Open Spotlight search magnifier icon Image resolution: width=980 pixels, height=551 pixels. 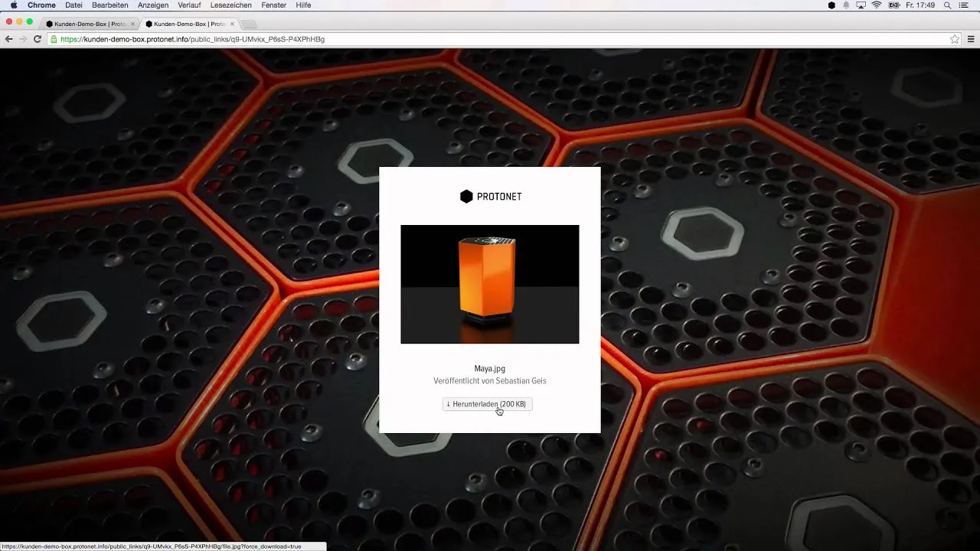click(x=948, y=5)
